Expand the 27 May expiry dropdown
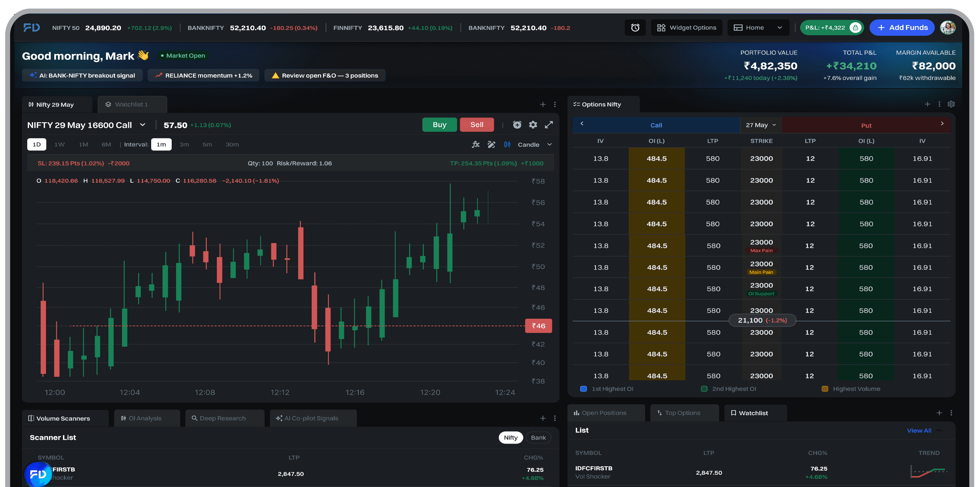 point(761,125)
